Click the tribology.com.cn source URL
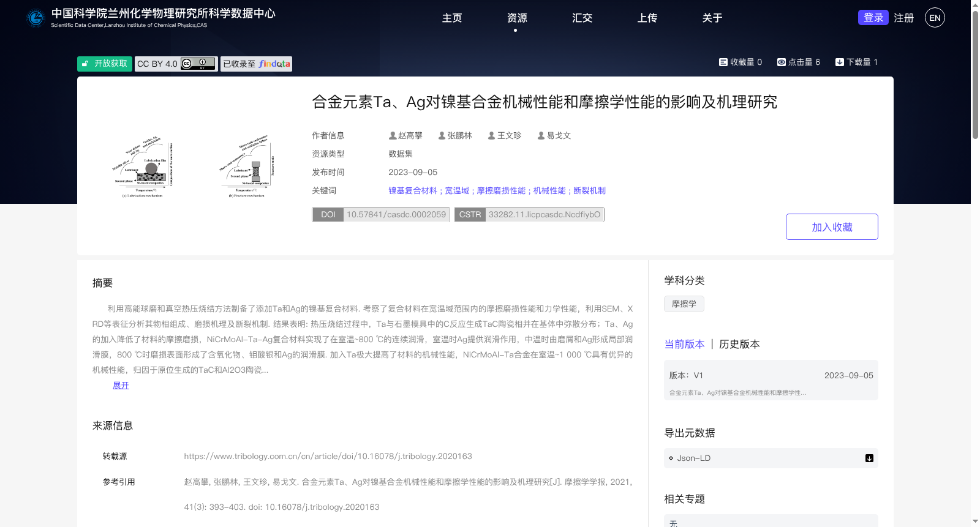The image size is (980, 527). [x=328, y=456]
